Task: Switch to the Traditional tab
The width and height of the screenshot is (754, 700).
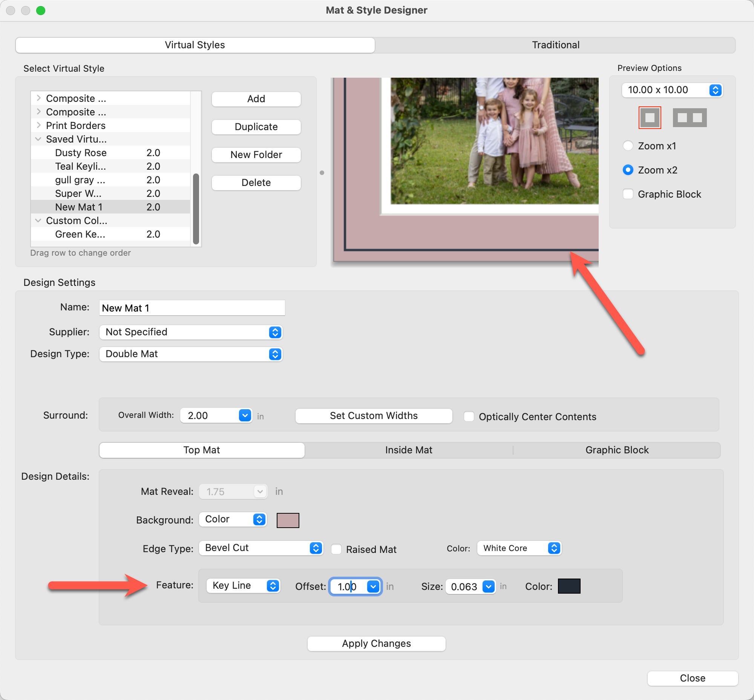Action: [x=555, y=45]
